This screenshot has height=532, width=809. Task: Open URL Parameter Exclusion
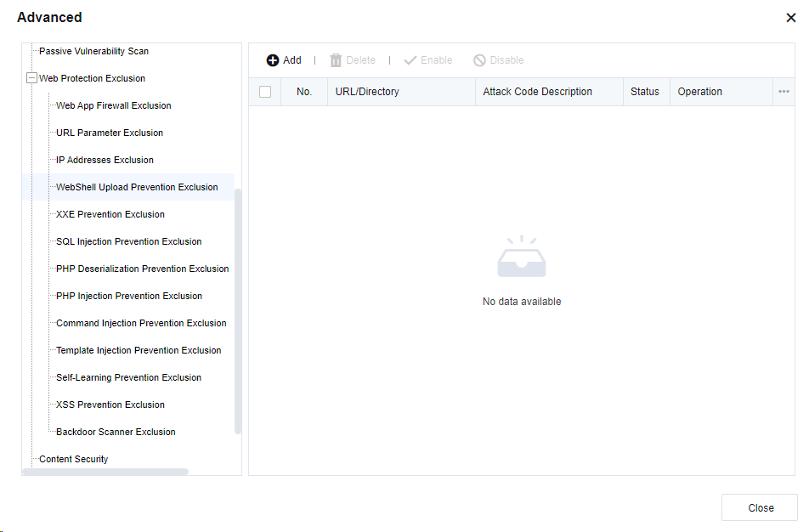[x=109, y=133]
